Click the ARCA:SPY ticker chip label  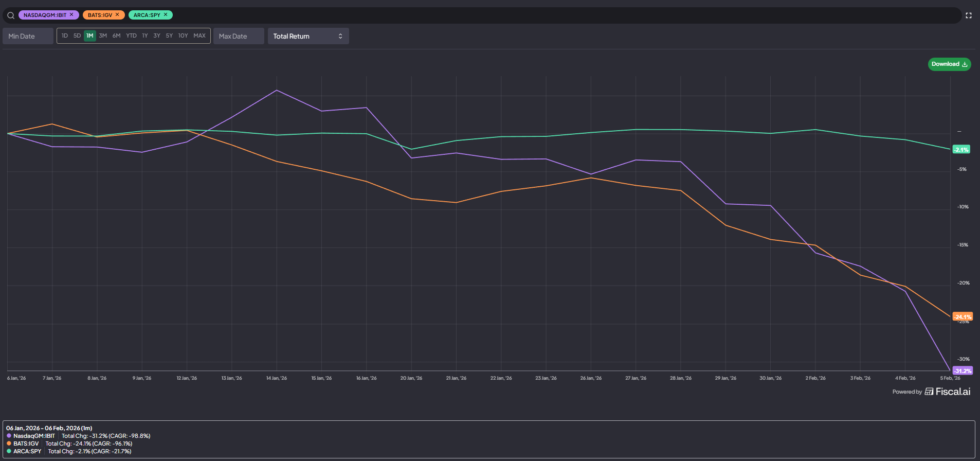tap(147, 15)
